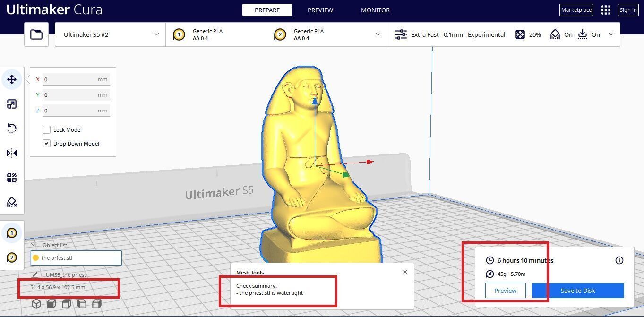Click the clock print time icon
Viewport: 644px width, 317px height.
tap(489, 260)
